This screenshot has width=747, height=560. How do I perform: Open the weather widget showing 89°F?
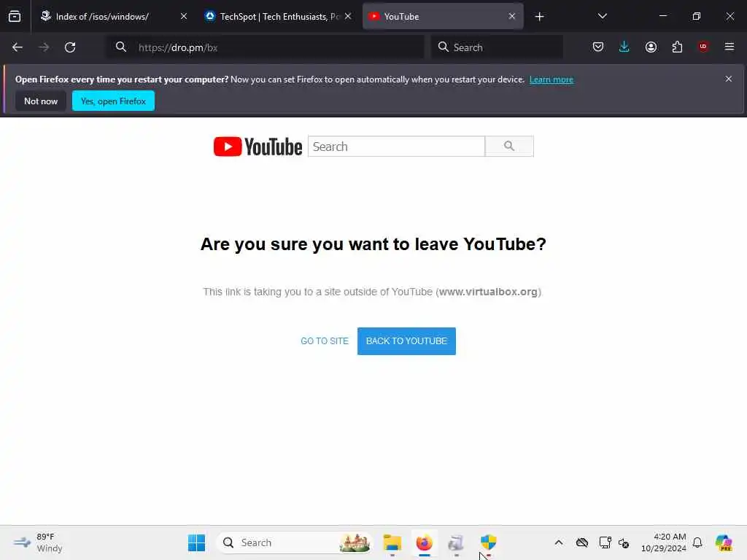pos(38,542)
